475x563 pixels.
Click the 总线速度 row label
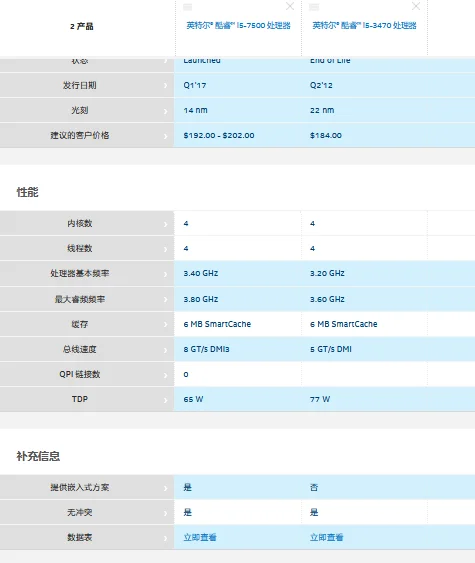(x=79, y=349)
